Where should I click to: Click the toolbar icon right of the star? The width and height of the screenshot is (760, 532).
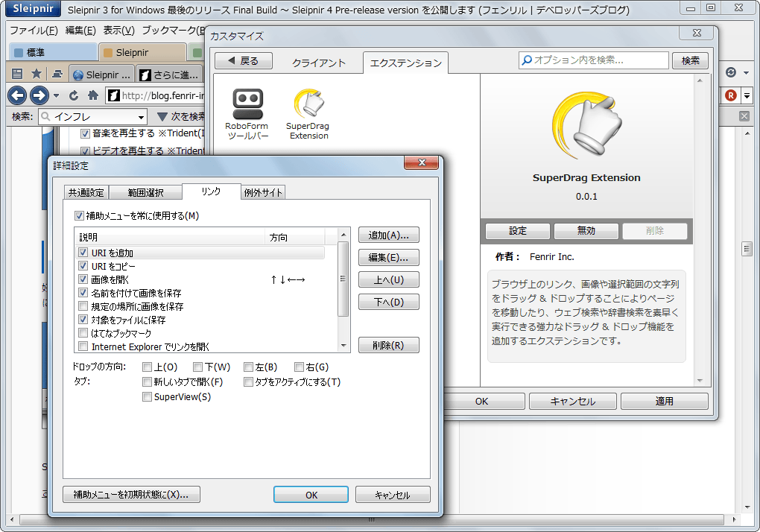(57, 74)
